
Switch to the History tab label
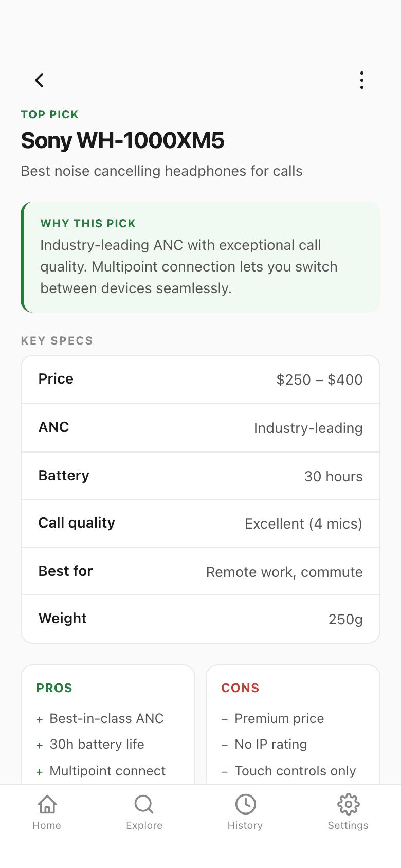pyautogui.click(x=245, y=825)
